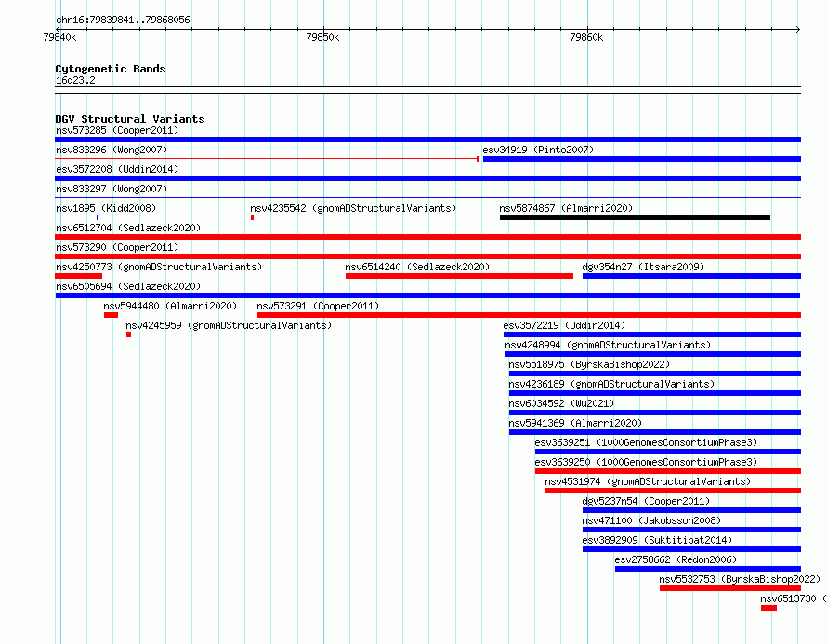This screenshot has width=827, height=644.
Task: Open nsv5518975 (ByrskaBishop2022) label
Action: (589, 364)
